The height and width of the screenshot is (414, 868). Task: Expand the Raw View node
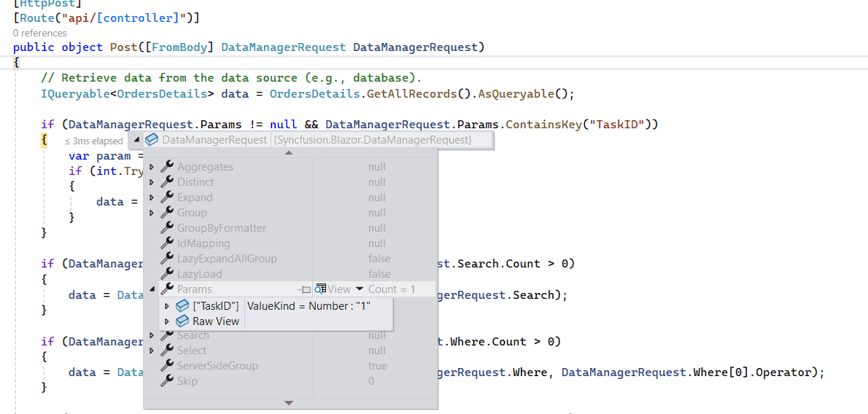click(x=167, y=321)
